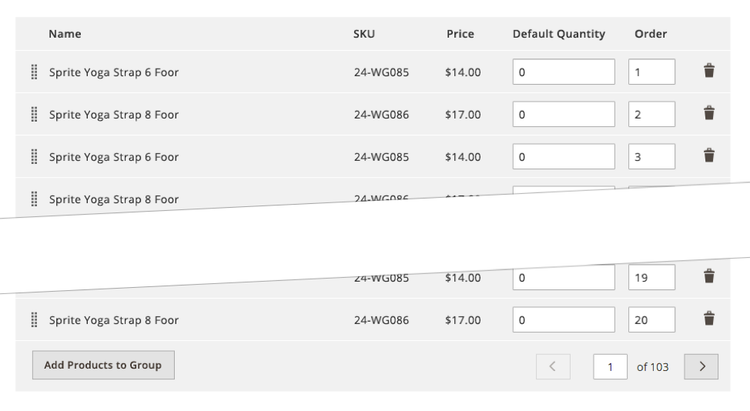Delete the row with order 2
750x411 pixels.
[709, 114]
